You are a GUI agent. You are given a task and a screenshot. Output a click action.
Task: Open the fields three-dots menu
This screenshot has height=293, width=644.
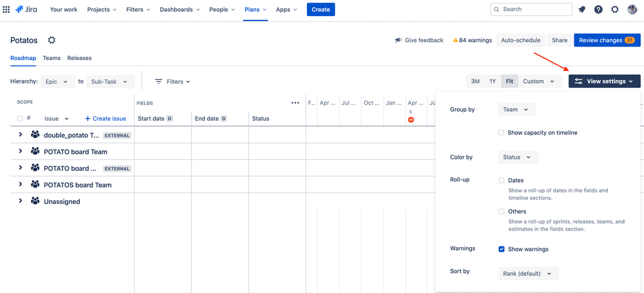pos(295,103)
